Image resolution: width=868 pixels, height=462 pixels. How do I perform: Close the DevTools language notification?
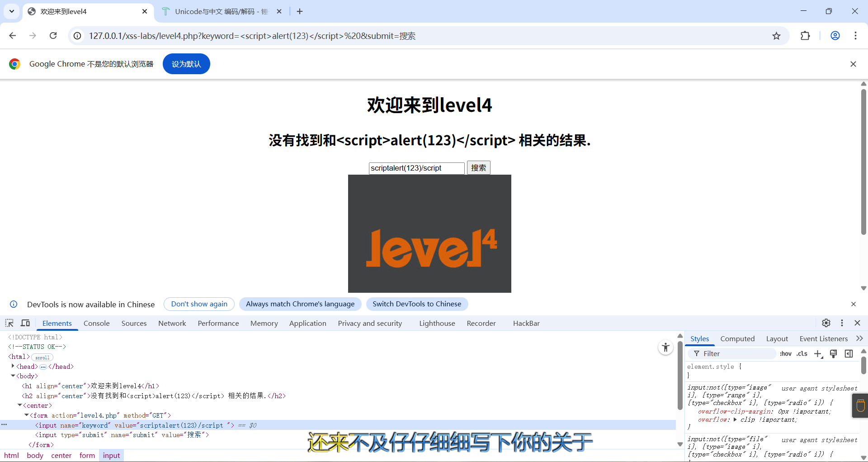(854, 304)
